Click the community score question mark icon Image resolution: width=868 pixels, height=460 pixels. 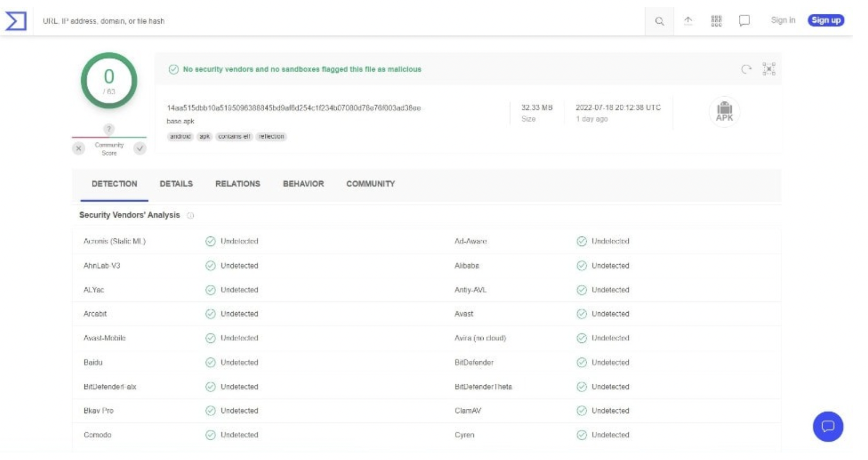pyautogui.click(x=109, y=129)
